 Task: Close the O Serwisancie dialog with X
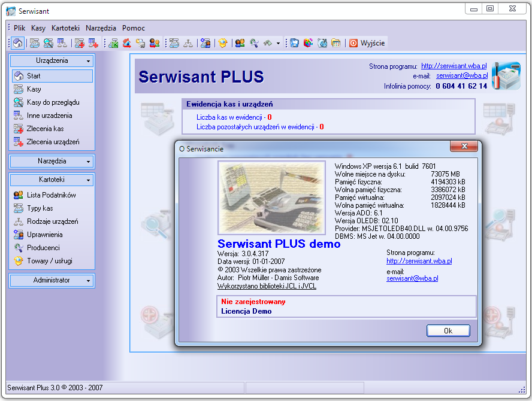[x=464, y=146]
